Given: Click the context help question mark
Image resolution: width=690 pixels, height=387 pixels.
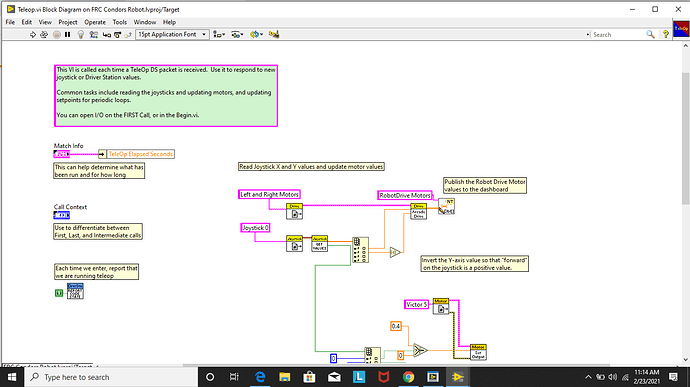Looking at the screenshot, I should click(x=666, y=34).
